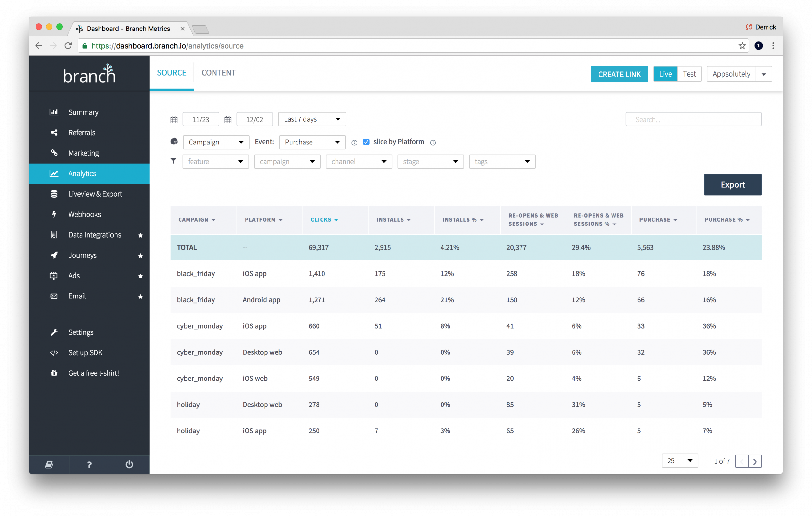This screenshot has height=516, width=812.
Task: Disable the slice by Platform checkbox
Action: pyautogui.click(x=366, y=142)
